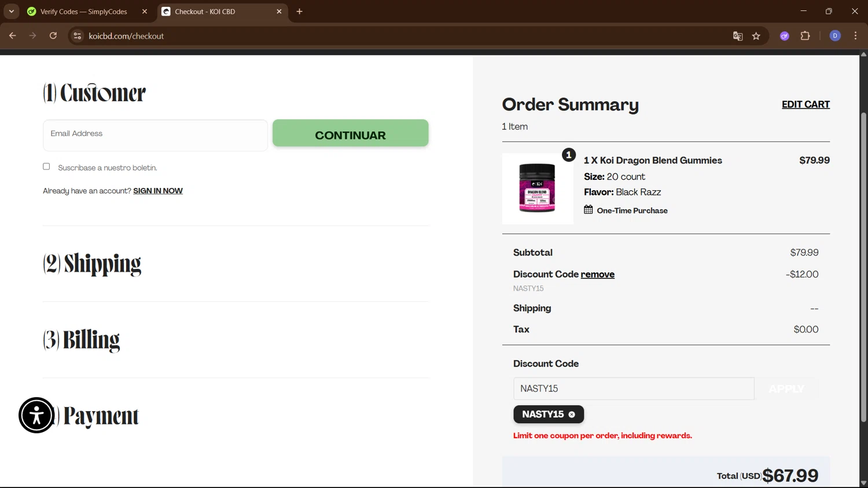Click the -$12.00 discount amount

tap(802, 274)
